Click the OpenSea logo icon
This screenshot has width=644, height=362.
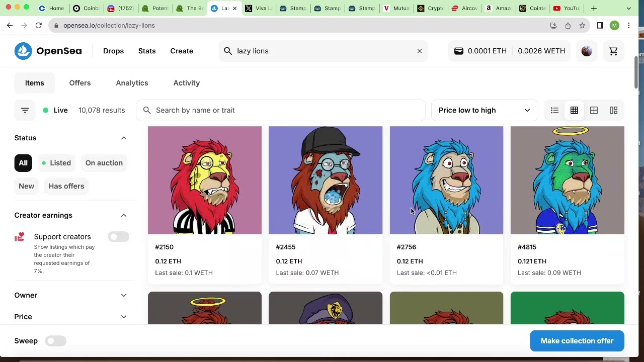23,51
